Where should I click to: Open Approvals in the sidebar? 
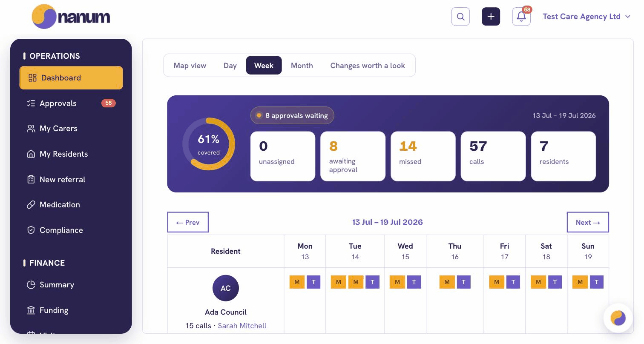(x=71, y=103)
